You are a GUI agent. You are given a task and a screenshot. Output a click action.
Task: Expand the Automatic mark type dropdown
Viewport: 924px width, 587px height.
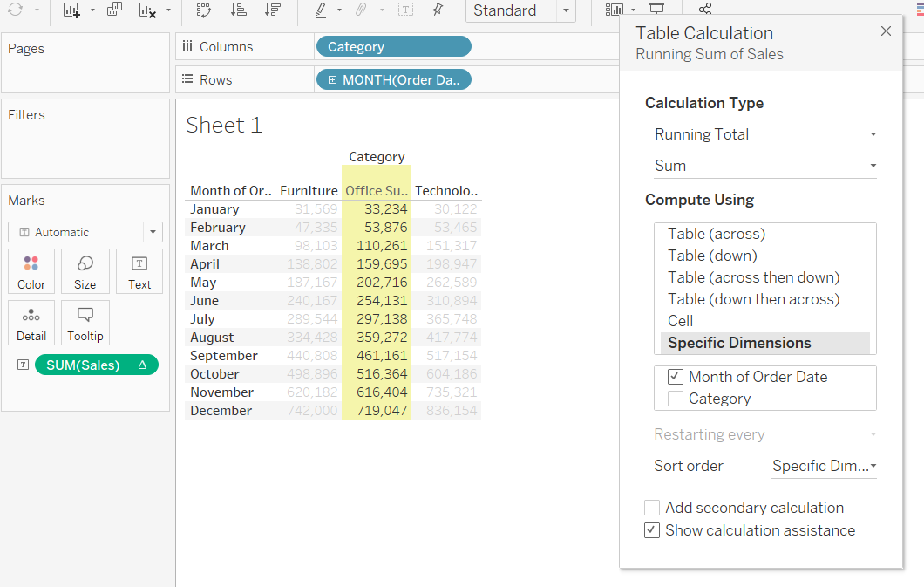coord(85,232)
